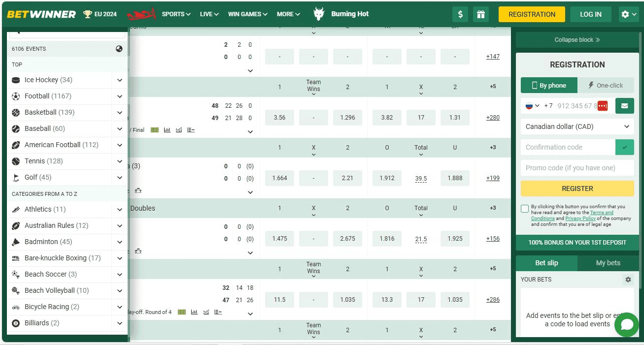Image resolution: width=644 pixels, height=345 pixels.
Task: Open the Canadian dollar currency dropdown
Action: click(577, 126)
